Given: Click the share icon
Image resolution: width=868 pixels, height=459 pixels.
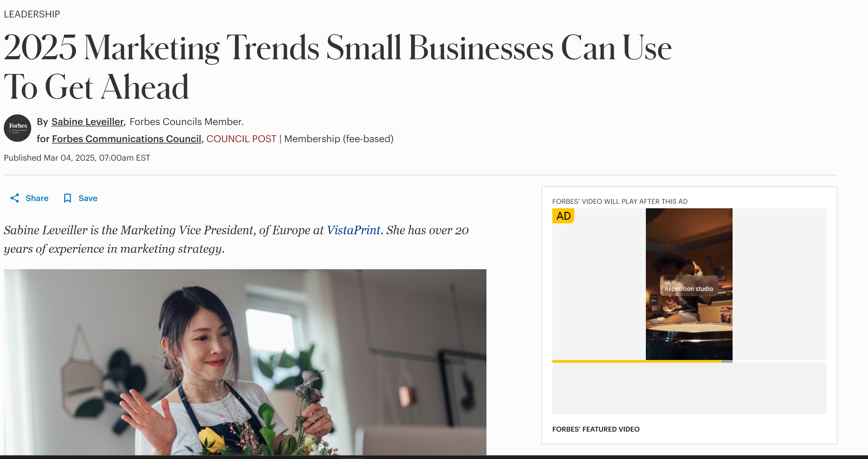Looking at the screenshot, I should (x=15, y=198).
